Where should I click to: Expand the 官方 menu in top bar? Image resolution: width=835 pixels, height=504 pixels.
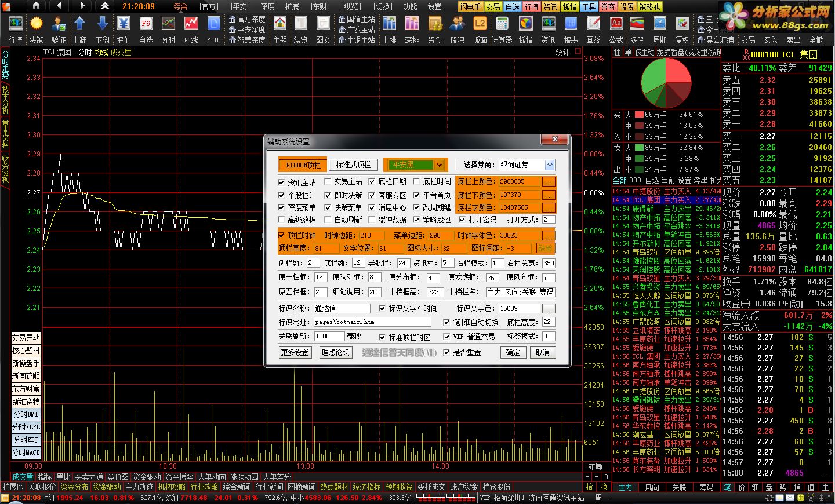click(x=209, y=6)
